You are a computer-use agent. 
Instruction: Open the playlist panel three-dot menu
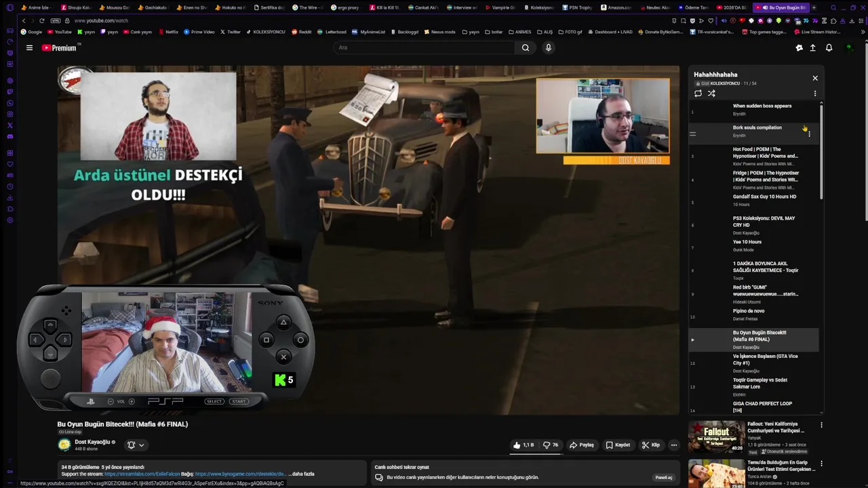tap(815, 94)
